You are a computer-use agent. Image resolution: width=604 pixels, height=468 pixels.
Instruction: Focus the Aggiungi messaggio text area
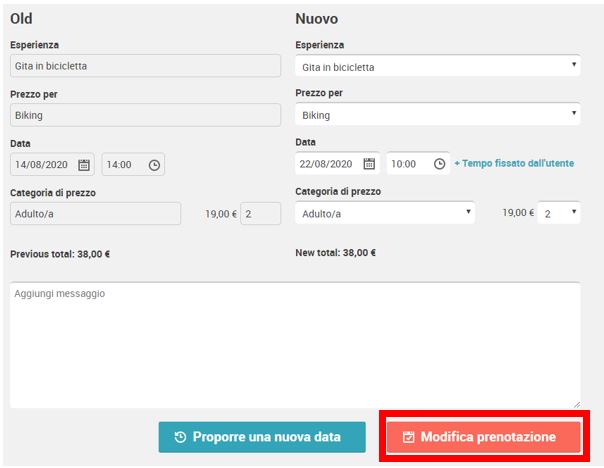point(295,345)
